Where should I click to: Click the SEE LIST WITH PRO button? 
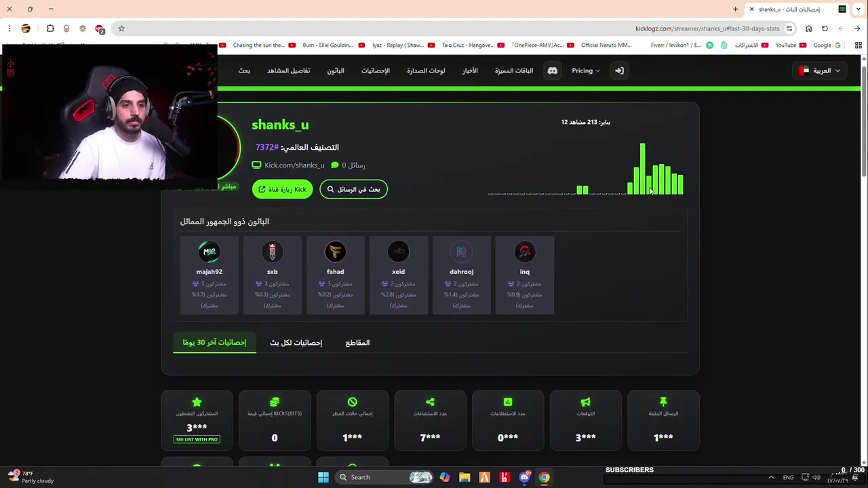197,439
